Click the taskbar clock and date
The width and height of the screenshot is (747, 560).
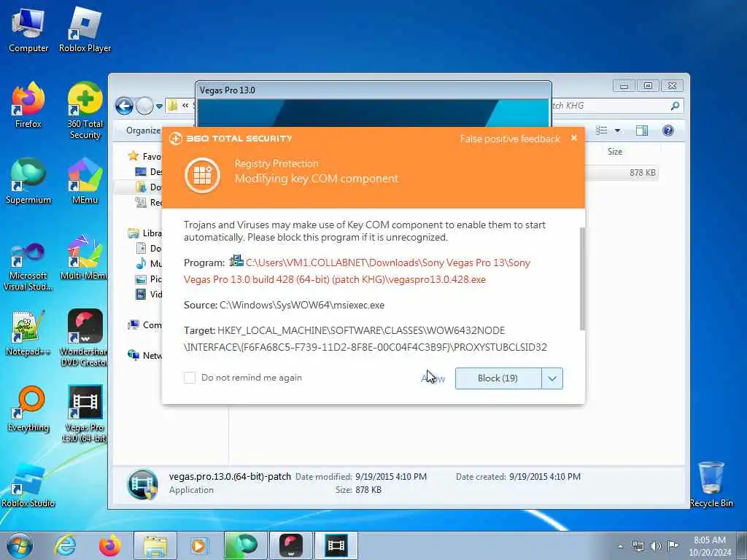[709, 546]
